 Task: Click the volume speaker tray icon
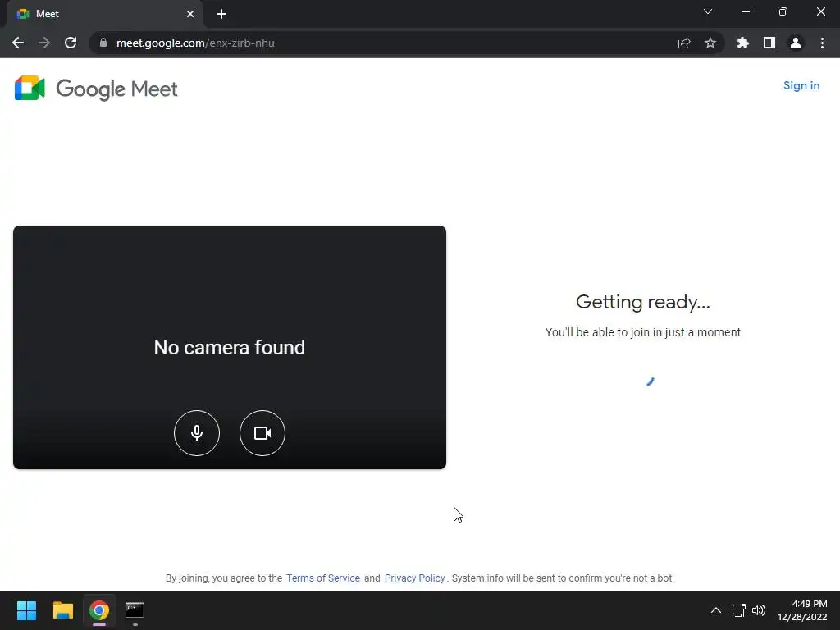[x=759, y=610]
